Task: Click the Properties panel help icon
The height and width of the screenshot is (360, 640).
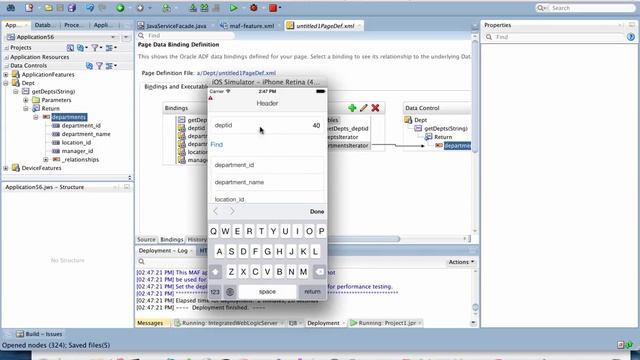Action: point(631,37)
